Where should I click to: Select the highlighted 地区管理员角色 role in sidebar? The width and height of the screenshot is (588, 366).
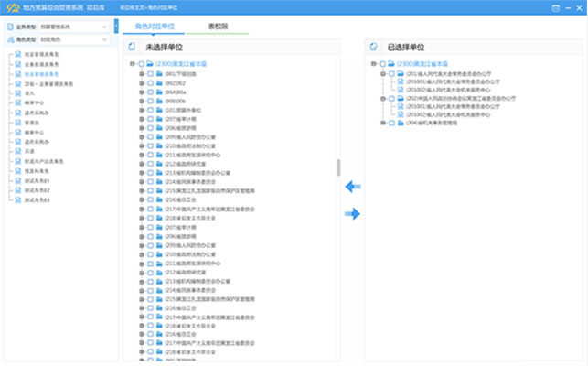pyautogui.click(x=42, y=74)
